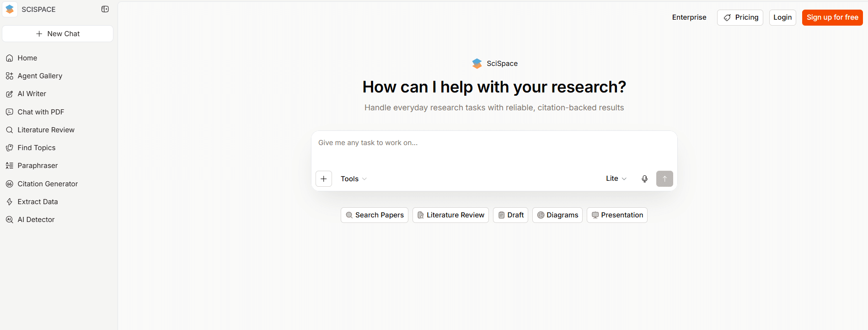This screenshot has width=868, height=330.
Task: Click Sign up for free
Action: (832, 17)
